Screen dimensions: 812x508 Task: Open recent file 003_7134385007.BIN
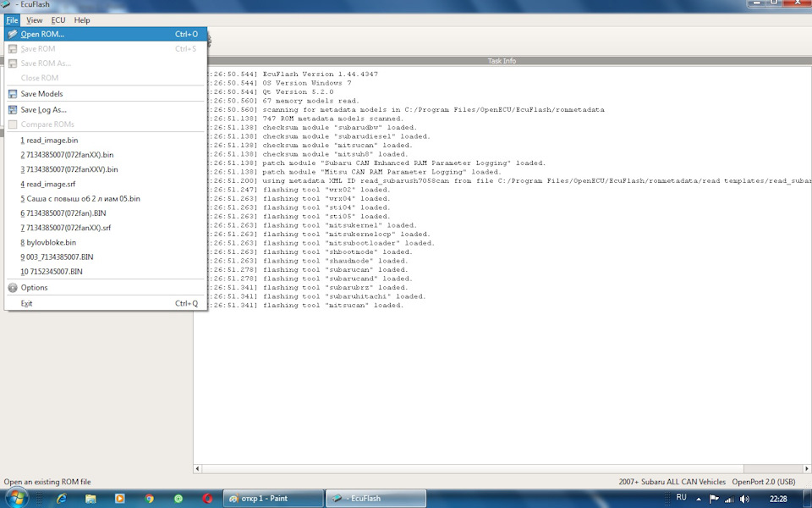(x=106, y=257)
